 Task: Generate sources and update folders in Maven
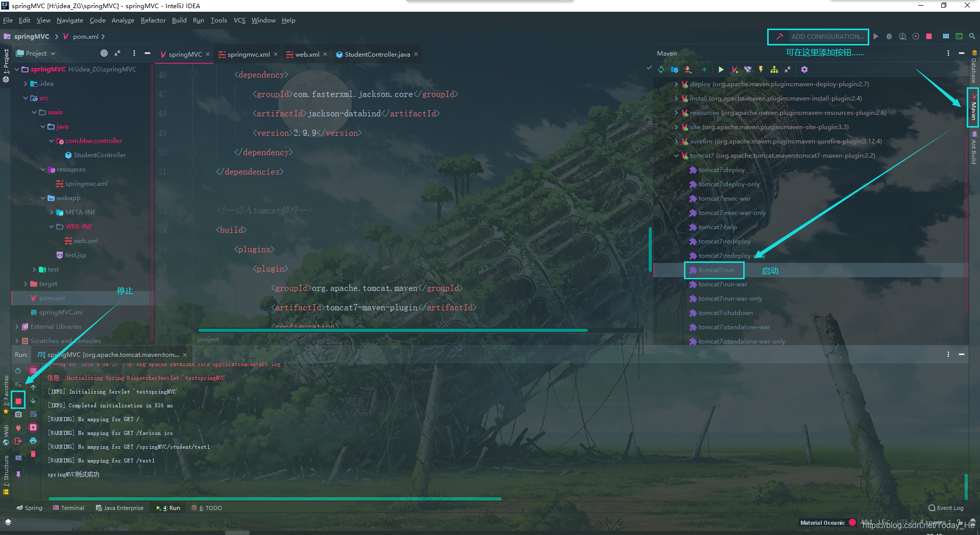point(674,69)
